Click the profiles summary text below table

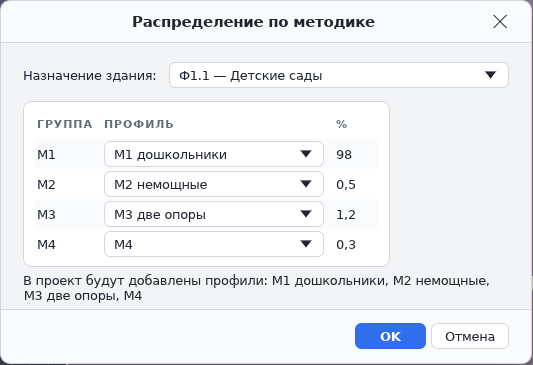click(x=256, y=288)
